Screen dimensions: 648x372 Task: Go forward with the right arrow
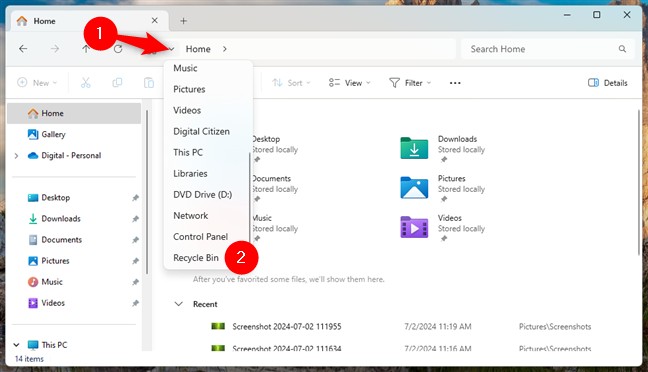pos(55,49)
